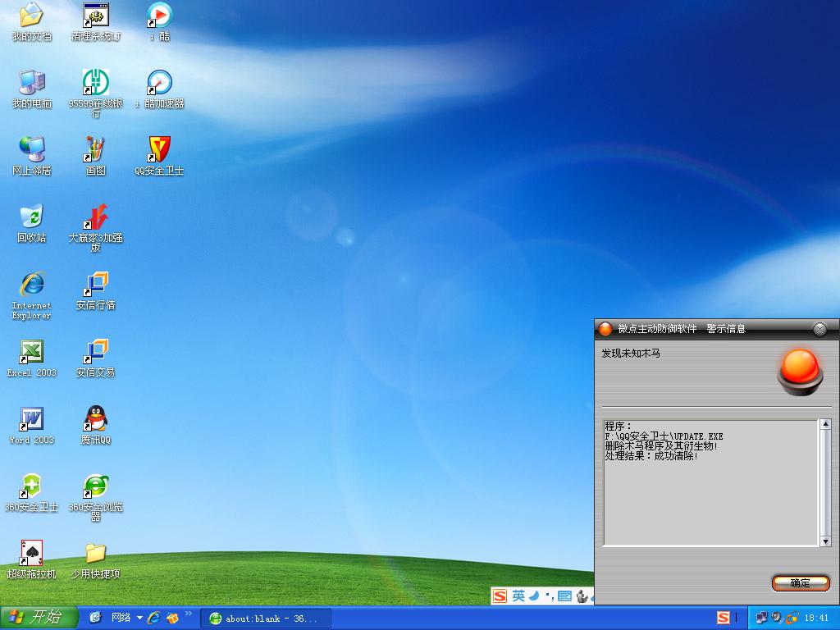
Task: Click the 18:41 system clock
Action: 816,619
